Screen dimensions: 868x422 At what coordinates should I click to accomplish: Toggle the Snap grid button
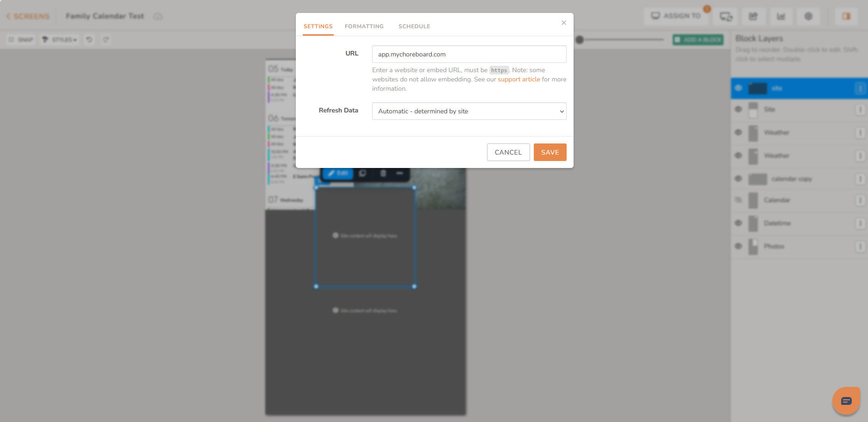click(x=21, y=40)
